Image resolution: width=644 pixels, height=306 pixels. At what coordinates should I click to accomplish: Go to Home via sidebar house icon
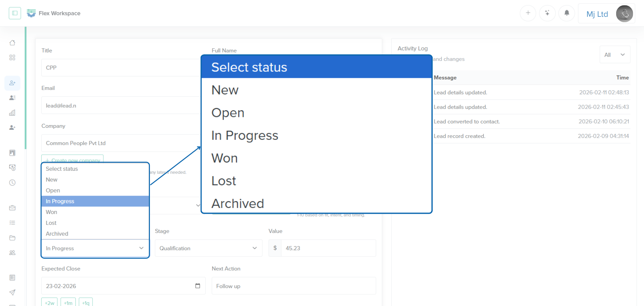pos(12,43)
